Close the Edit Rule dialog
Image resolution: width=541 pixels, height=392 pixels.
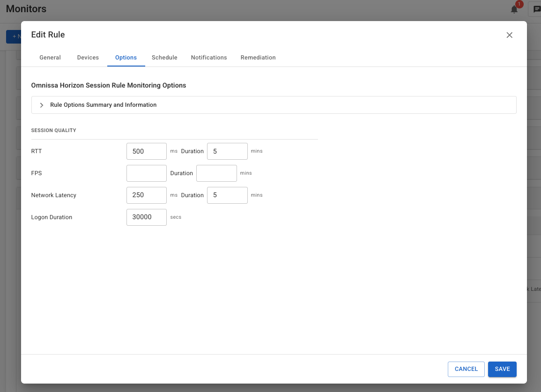pyautogui.click(x=509, y=35)
